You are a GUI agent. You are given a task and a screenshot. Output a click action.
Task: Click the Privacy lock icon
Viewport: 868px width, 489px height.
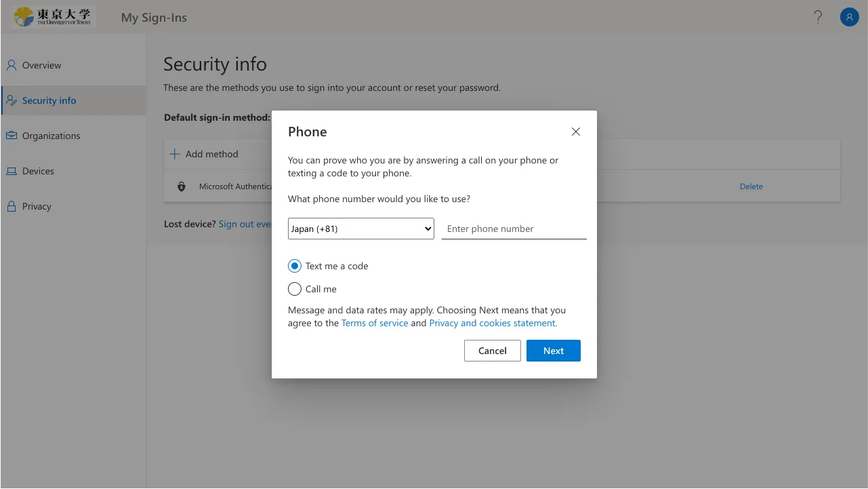tap(12, 206)
